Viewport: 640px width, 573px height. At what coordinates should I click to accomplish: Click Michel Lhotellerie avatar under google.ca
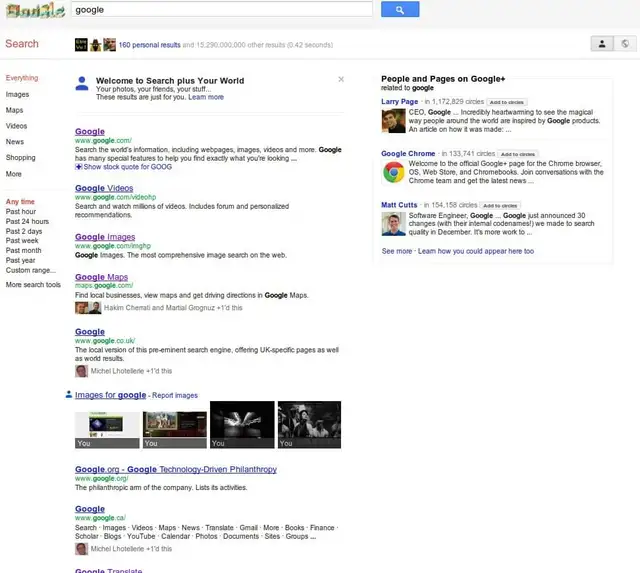tap(81, 549)
